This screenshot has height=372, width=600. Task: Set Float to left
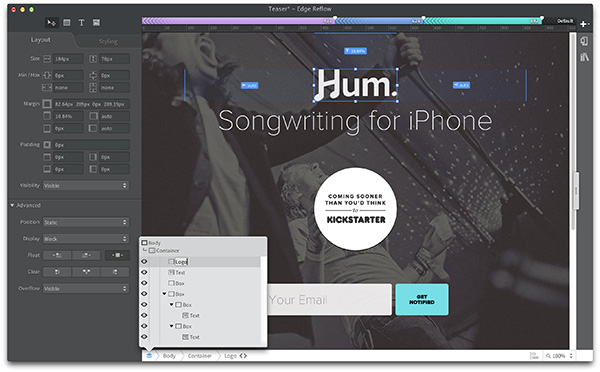pyautogui.click(x=57, y=255)
